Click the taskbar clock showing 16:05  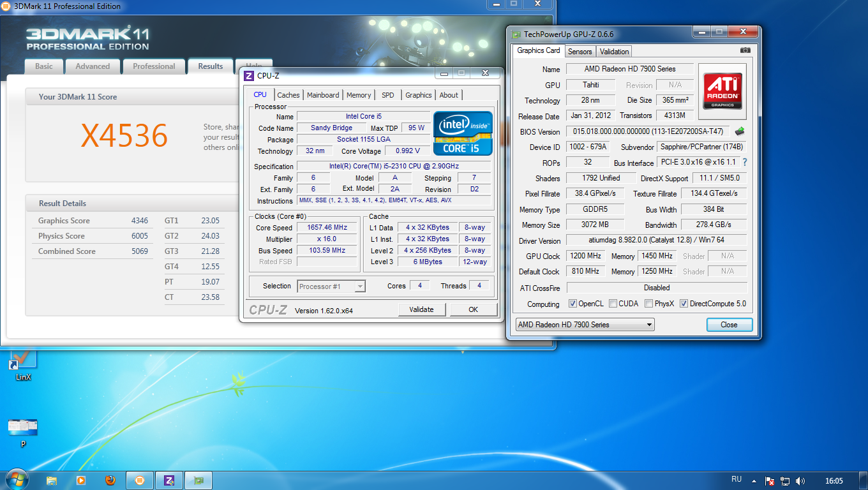click(834, 481)
